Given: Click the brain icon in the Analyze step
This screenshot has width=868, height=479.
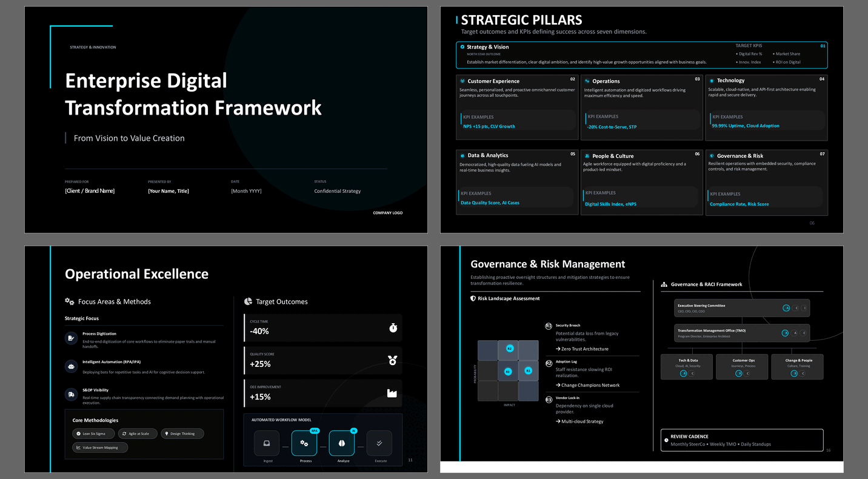Looking at the screenshot, I should pos(341,443).
